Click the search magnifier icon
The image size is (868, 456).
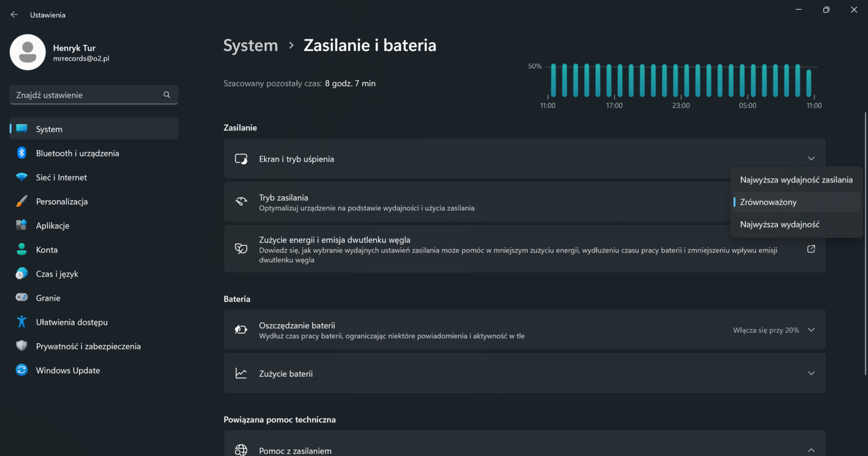click(x=167, y=94)
